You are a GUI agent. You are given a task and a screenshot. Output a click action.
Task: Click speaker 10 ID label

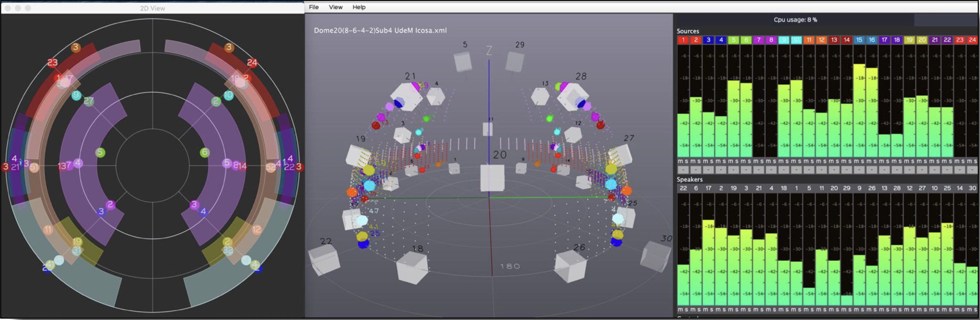pyautogui.click(x=934, y=188)
